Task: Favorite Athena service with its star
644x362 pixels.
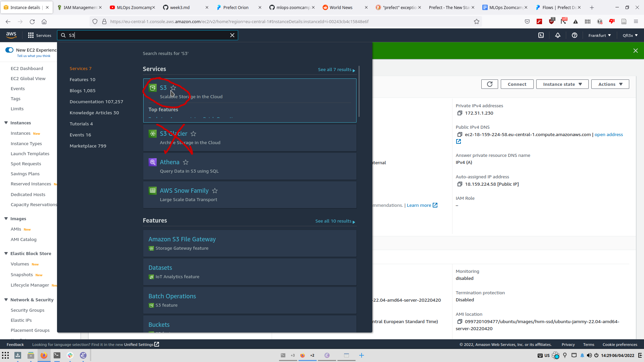Action: pyautogui.click(x=186, y=162)
